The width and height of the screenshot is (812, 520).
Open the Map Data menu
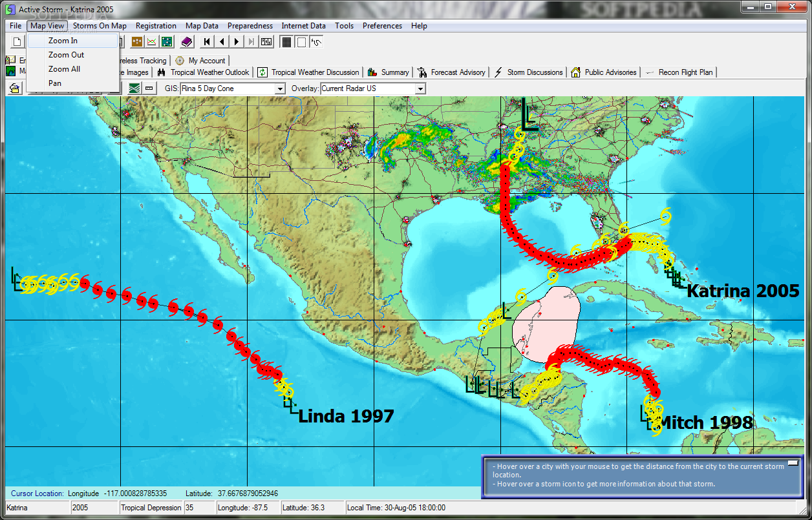pos(202,26)
